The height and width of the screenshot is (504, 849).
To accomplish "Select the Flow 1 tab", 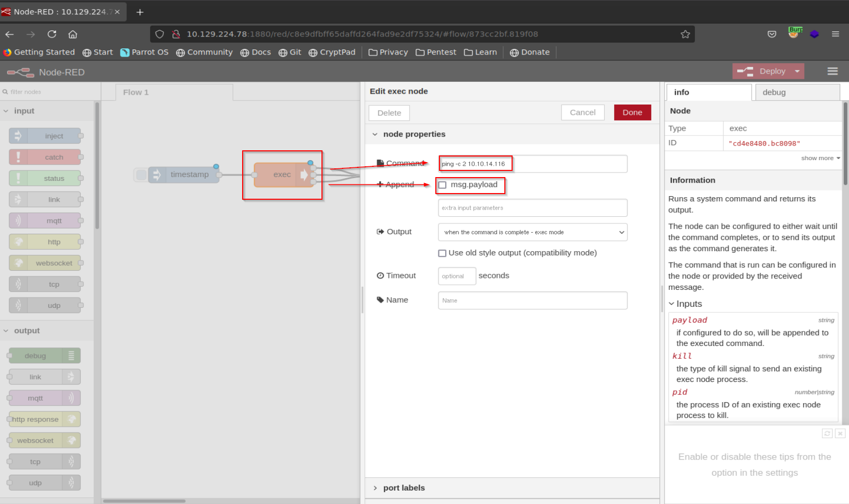I will pos(174,92).
